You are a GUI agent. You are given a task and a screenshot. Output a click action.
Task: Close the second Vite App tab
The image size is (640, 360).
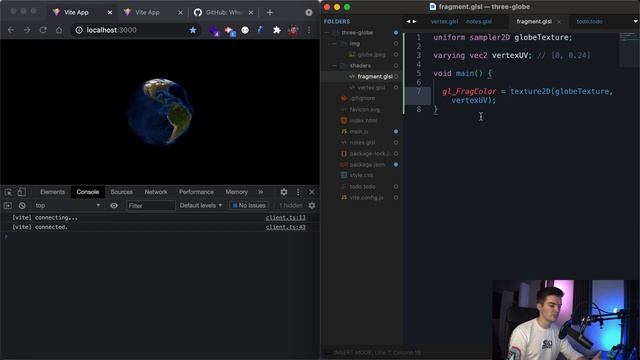click(x=180, y=13)
